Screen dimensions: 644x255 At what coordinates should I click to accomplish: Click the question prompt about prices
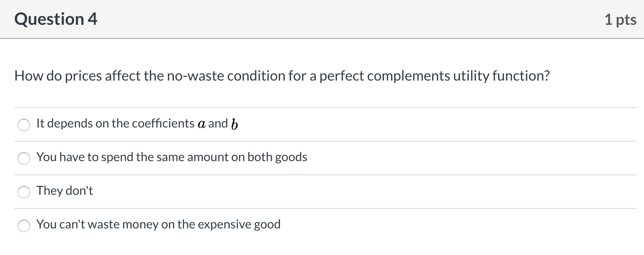[282, 76]
